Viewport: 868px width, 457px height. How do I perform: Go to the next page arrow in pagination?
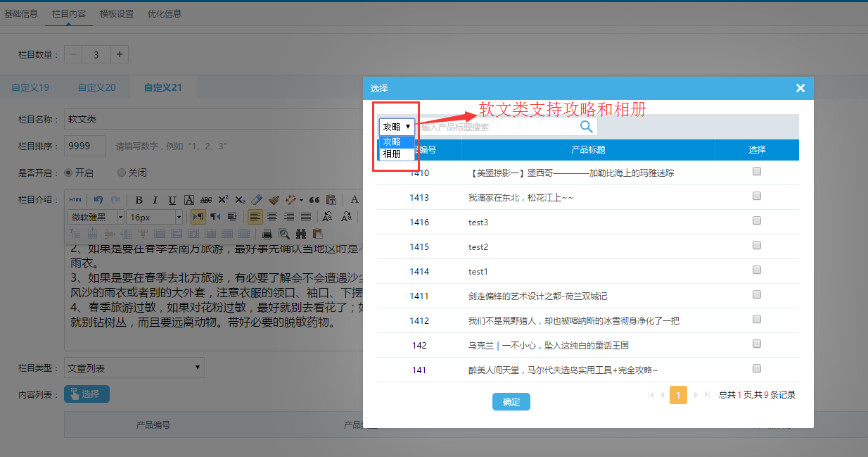pyautogui.click(x=696, y=395)
